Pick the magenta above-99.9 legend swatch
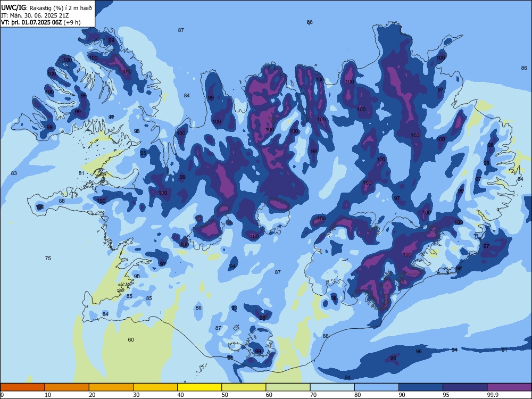Screen dimensions: 532x399 tap(509, 387)
